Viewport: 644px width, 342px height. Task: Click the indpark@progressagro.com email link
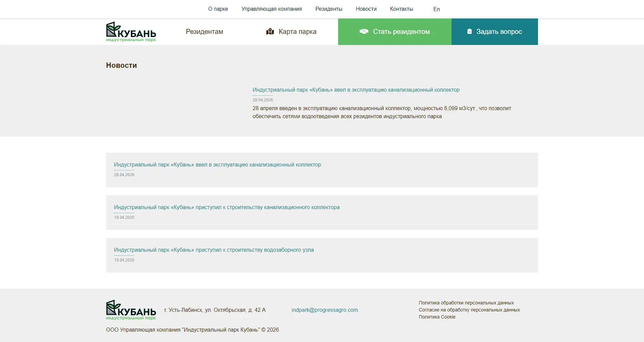325,310
